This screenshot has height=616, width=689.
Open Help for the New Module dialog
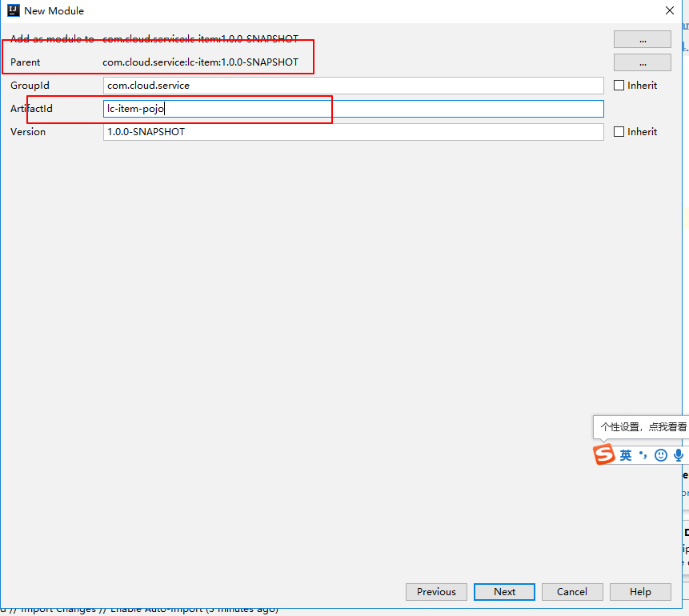pos(639,591)
